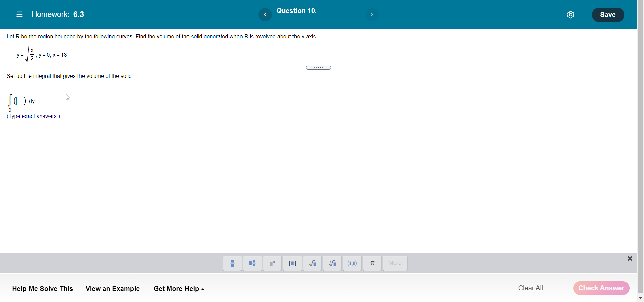Click Clear All
This screenshot has height=302, width=644.
coord(530,288)
